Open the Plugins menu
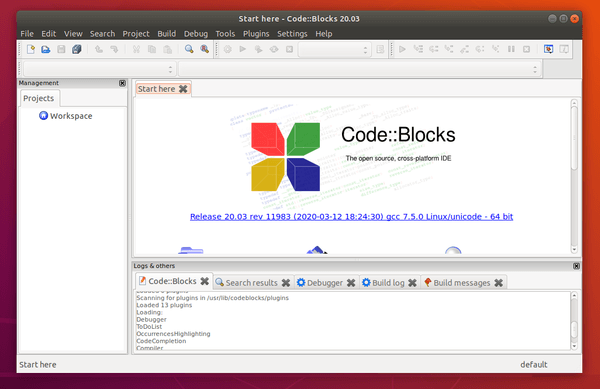600x389 pixels. click(256, 34)
